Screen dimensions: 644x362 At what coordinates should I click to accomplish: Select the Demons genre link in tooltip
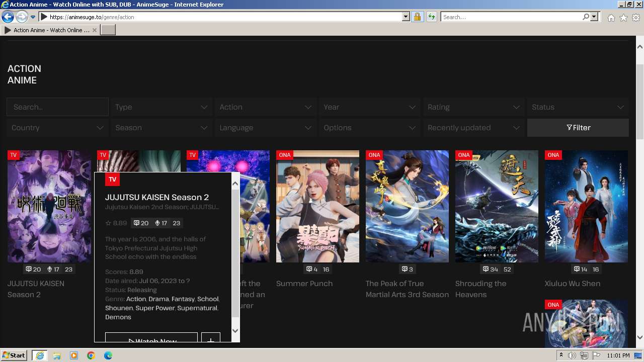pyautogui.click(x=118, y=317)
